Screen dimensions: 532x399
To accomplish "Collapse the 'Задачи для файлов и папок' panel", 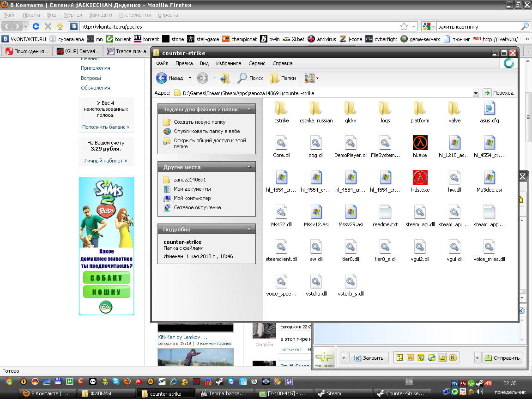I will (249, 109).
